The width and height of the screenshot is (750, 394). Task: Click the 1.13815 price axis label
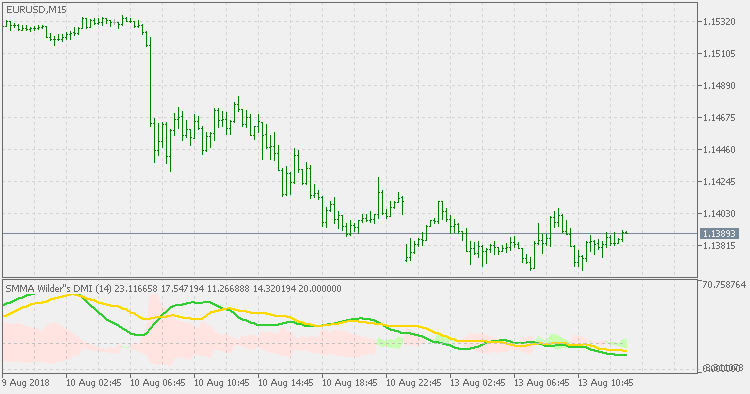click(719, 246)
